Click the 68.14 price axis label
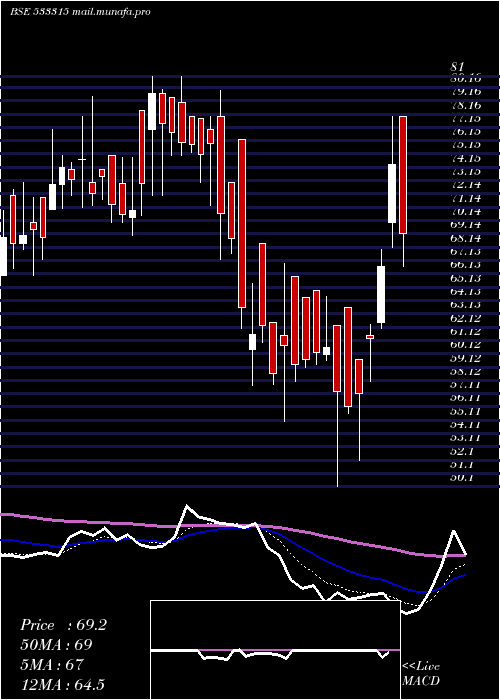The height and width of the screenshot is (700, 500). (466, 238)
